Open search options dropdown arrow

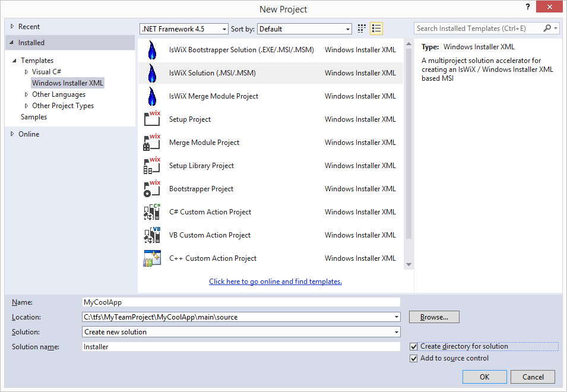[556, 28]
